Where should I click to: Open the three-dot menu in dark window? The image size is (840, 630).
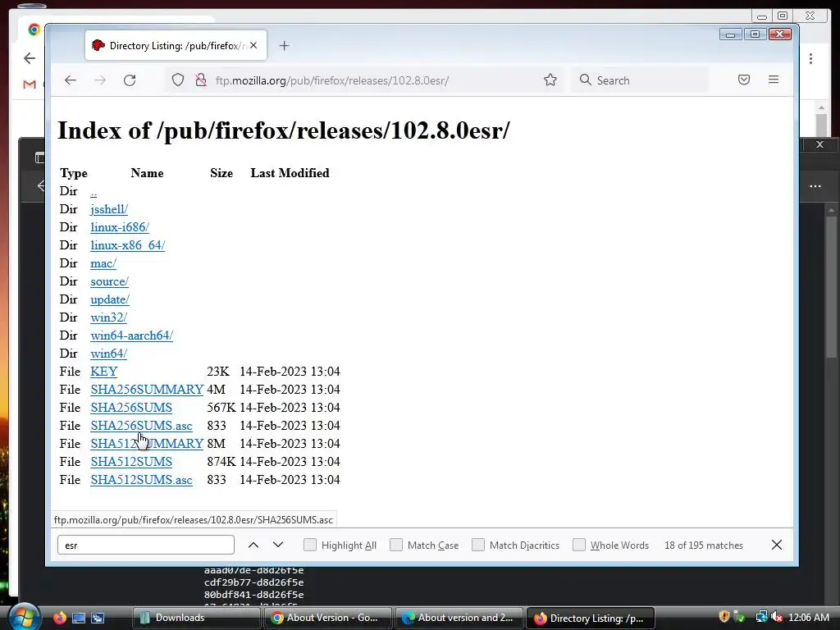[815, 186]
